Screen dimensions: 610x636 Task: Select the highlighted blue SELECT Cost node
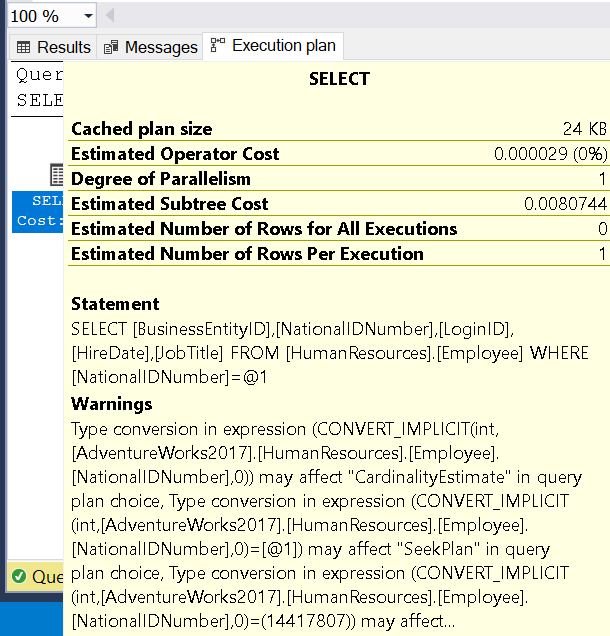[38, 212]
